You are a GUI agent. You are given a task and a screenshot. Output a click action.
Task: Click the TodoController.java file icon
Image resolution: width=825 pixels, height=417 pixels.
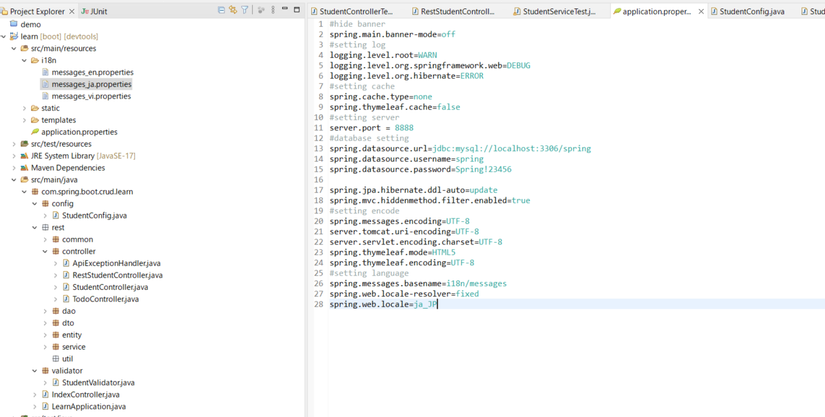click(66, 299)
